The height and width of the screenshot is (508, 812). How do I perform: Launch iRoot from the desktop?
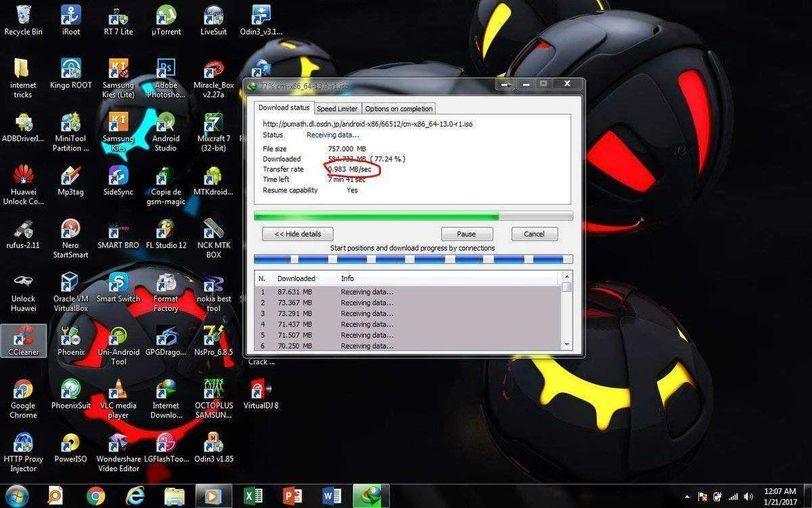pos(70,20)
